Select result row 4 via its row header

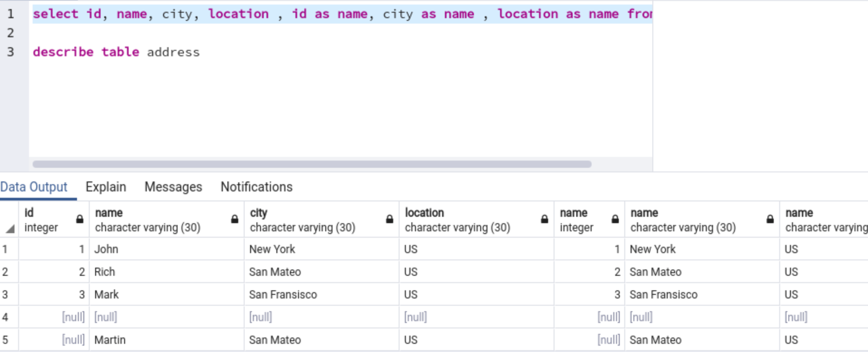tap(5, 317)
